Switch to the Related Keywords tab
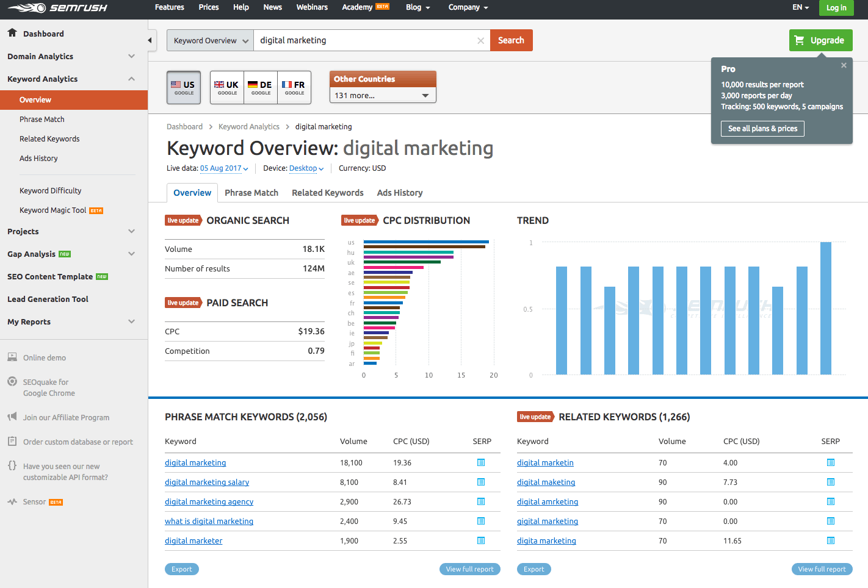This screenshot has height=588, width=868. click(328, 193)
